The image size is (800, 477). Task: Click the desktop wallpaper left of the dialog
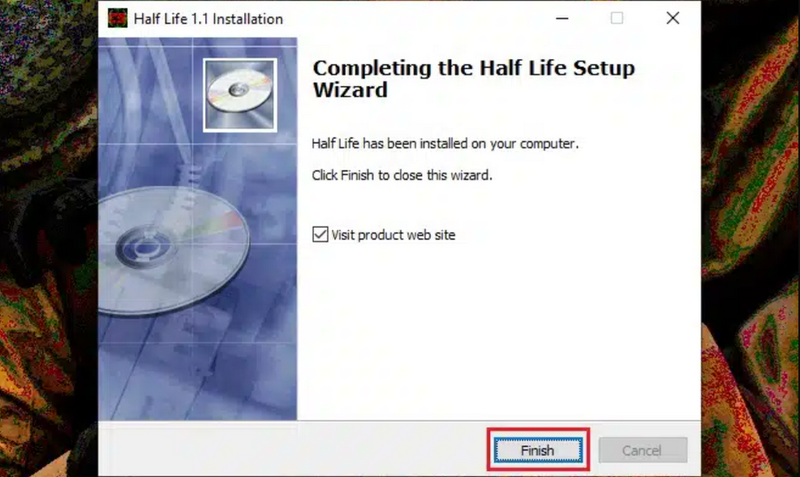48,238
